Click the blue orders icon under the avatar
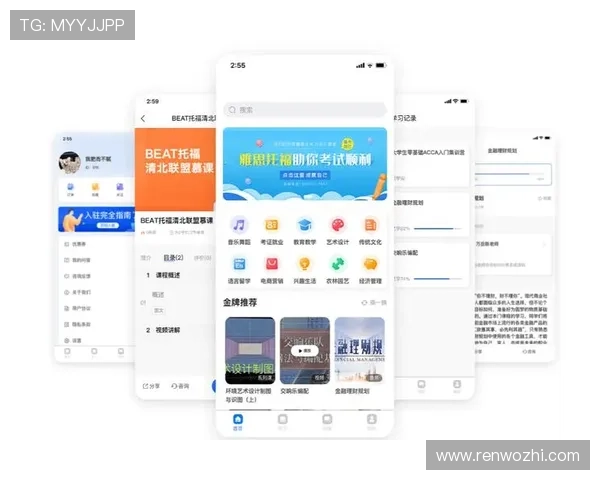This screenshot has height=480, width=600. coord(70,187)
